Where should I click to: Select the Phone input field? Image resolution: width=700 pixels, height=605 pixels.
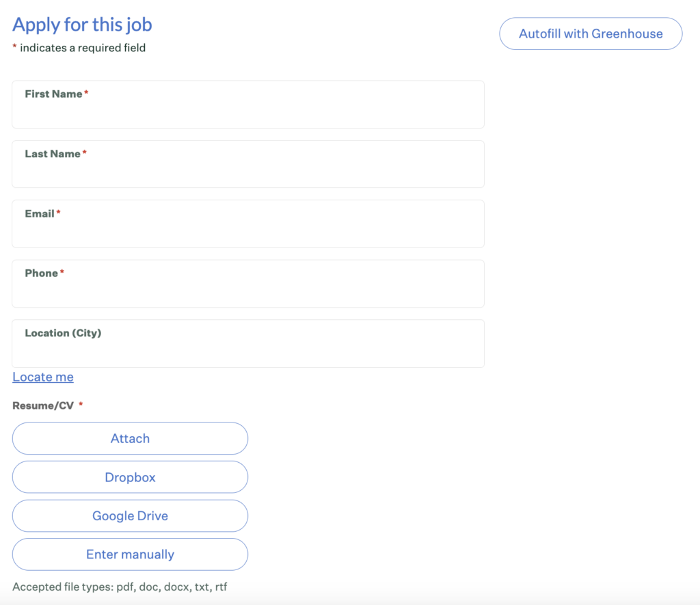[248, 284]
